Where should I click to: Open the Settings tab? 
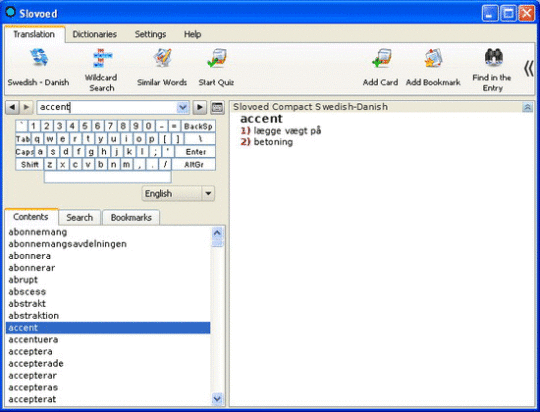(150, 34)
